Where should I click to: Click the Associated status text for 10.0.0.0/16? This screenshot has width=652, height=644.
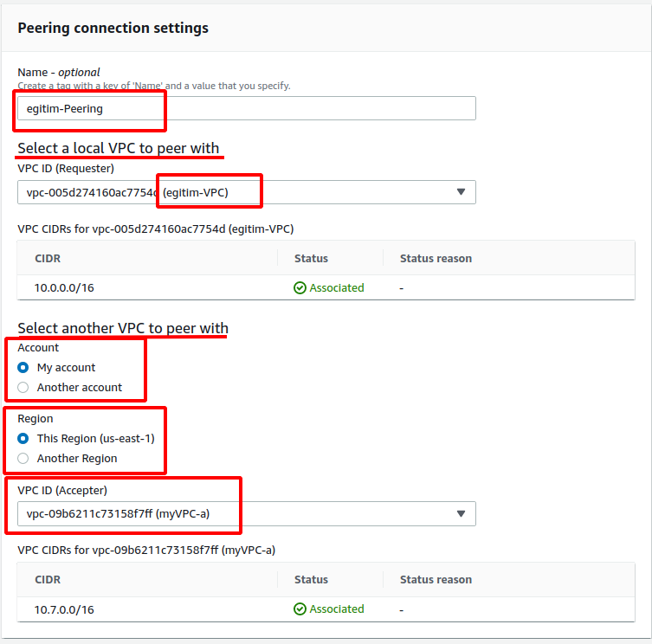(x=337, y=287)
